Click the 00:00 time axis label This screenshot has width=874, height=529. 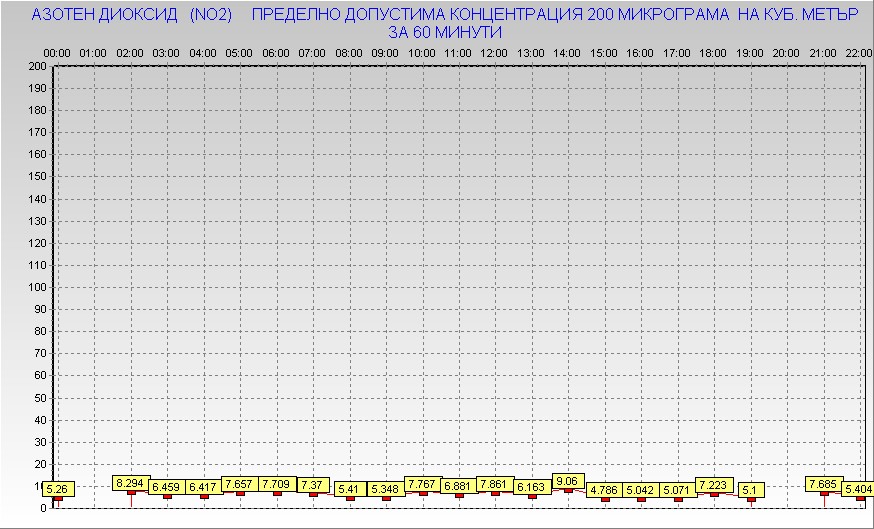57,54
